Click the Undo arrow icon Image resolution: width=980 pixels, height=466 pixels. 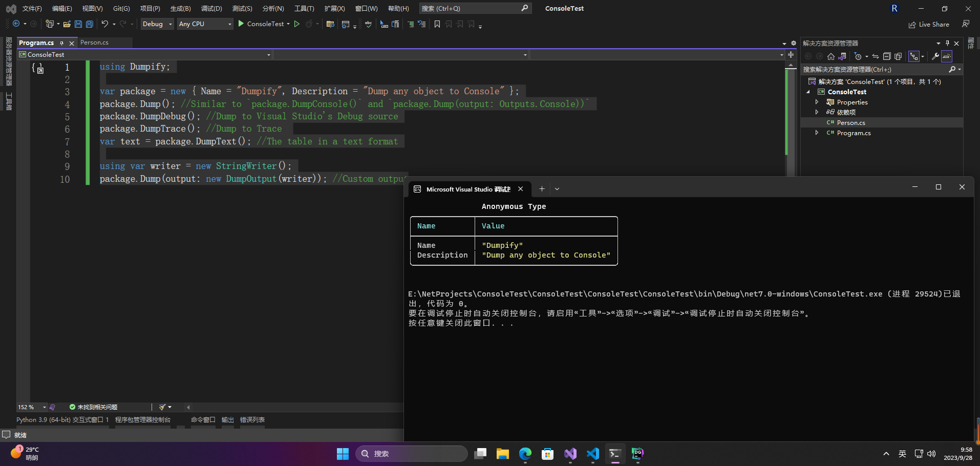[x=105, y=24]
